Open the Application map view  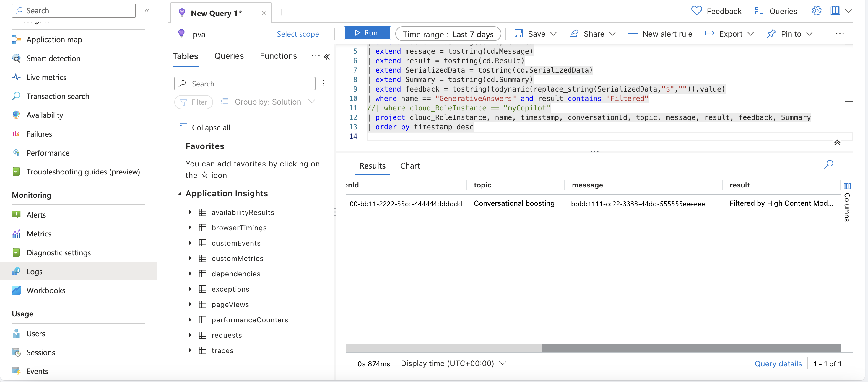click(54, 39)
